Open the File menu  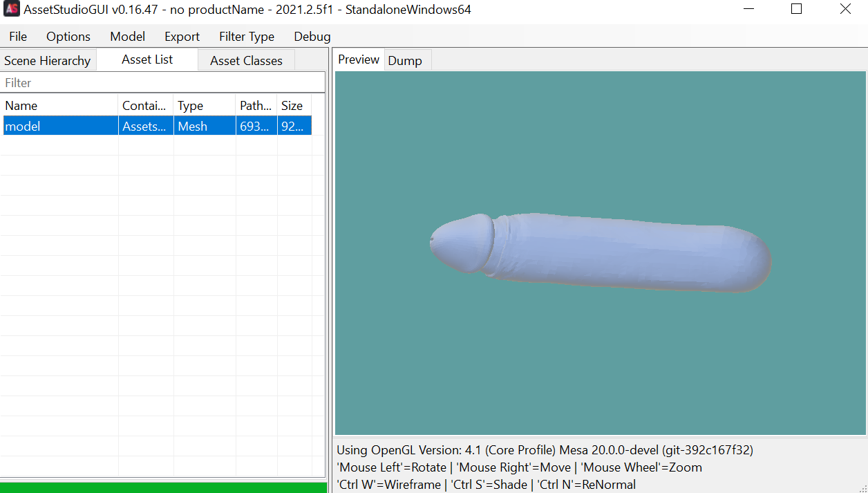[x=18, y=37]
